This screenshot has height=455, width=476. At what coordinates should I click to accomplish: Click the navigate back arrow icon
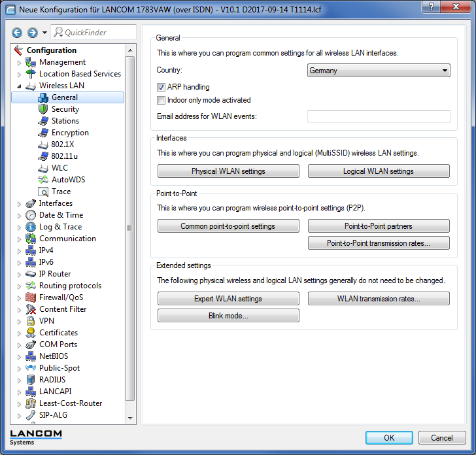click(17, 33)
